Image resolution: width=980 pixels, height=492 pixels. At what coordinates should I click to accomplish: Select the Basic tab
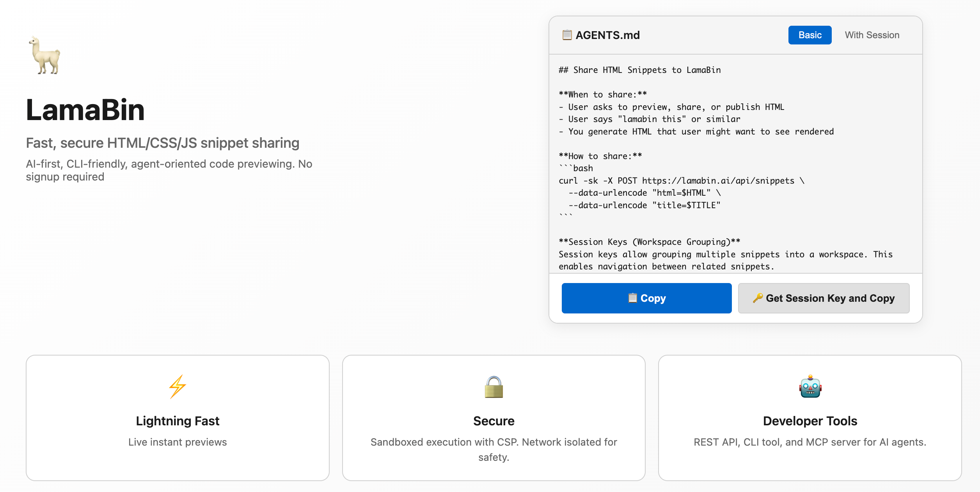[x=810, y=35]
